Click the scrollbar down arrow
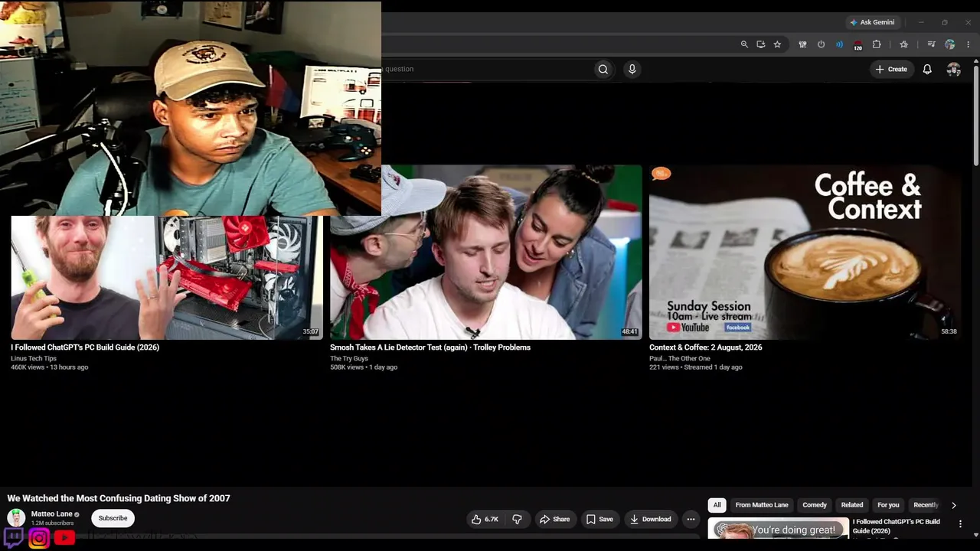Viewport: 980px width, 551px height. [x=975, y=535]
